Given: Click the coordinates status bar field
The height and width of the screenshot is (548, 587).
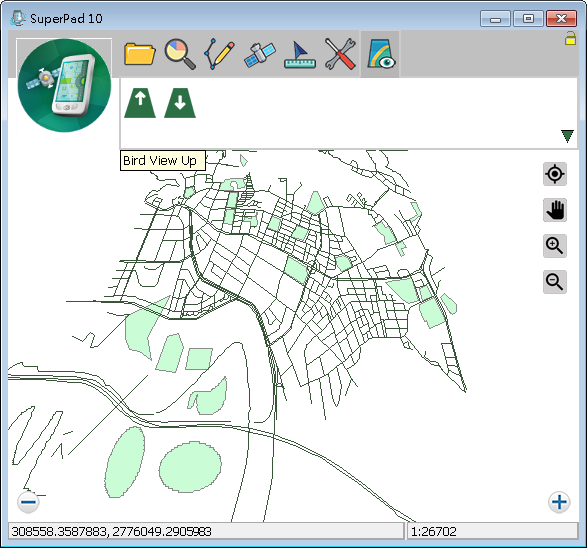Looking at the screenshot, I should (206, 531).
